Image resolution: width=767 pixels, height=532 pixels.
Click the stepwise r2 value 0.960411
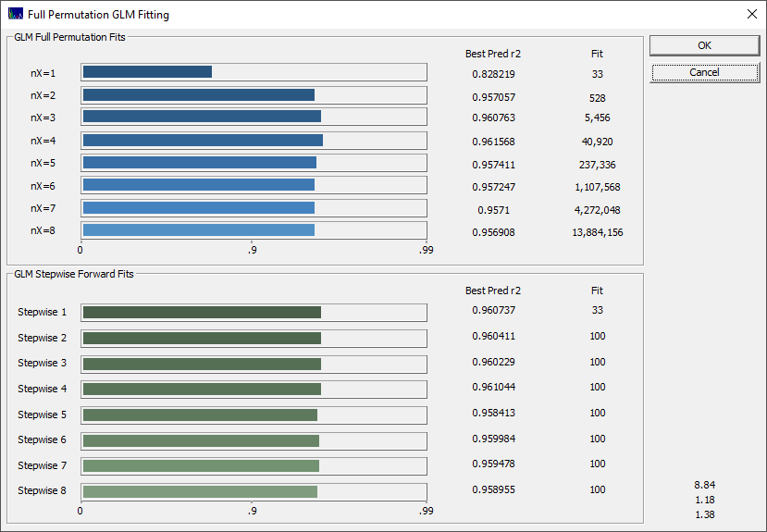pos(493,337)
